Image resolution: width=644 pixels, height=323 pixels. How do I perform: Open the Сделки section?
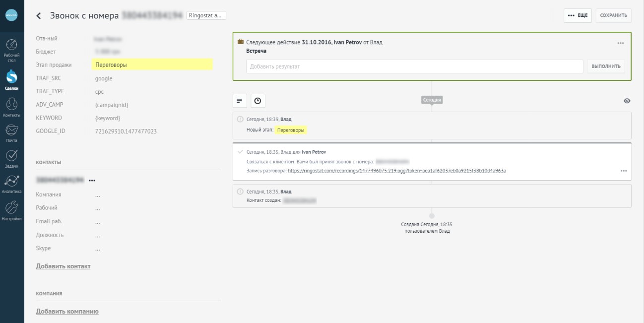(x=12, y=80)
